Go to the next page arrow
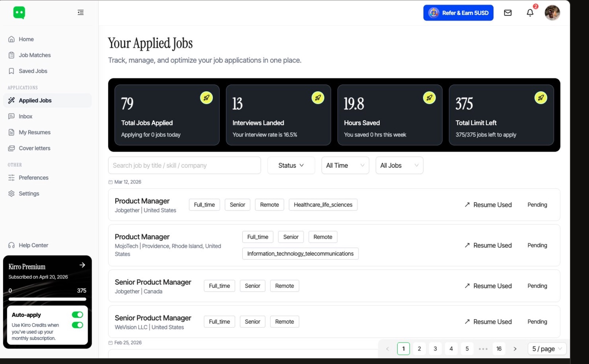This screenshot has height=364, width=589. click(515, 349)
